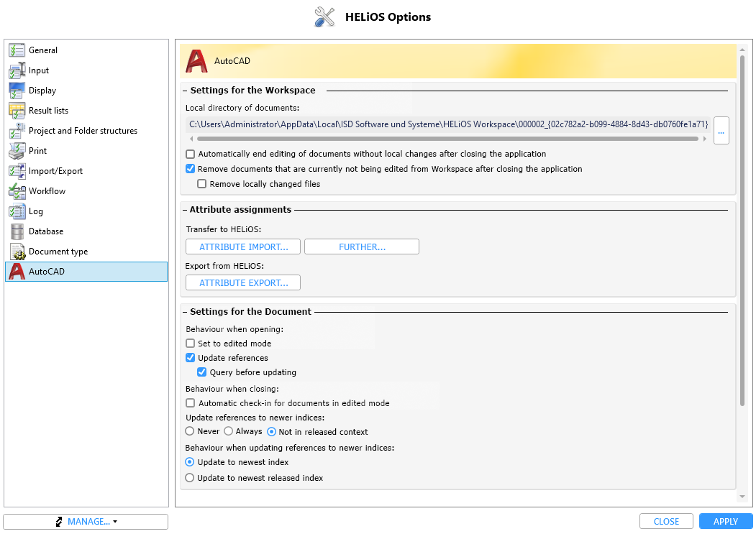The height and width of the screenshot is (534, 756).
Task: Browse for local directory with the ... button
Action: (x=721, y=131)
